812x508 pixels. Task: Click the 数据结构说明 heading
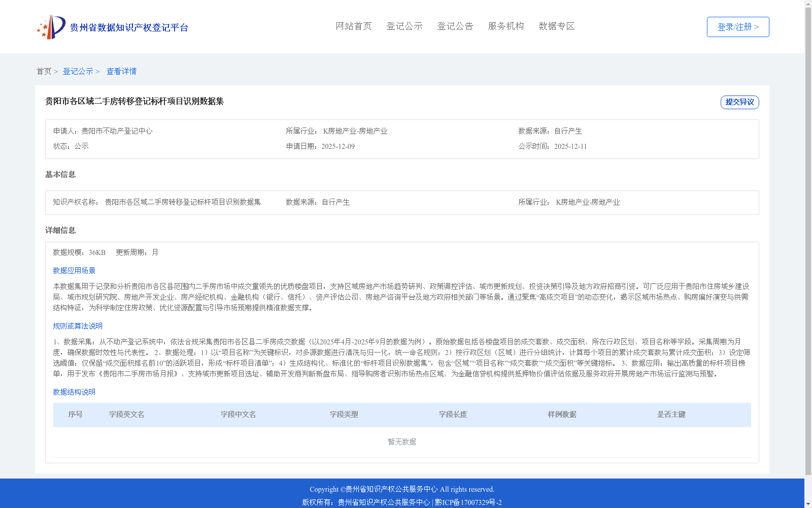click(74, 392)
